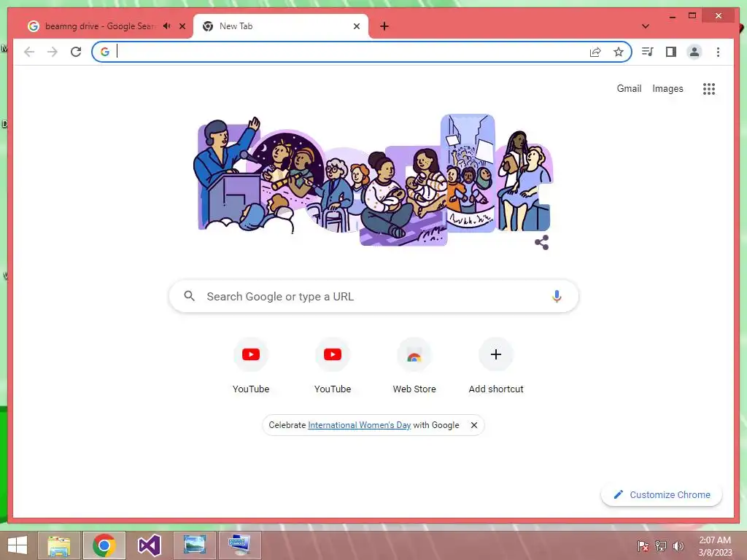Click the Search Google or type a URL box
This screenshot has height=560, width=747.
coord(373,296)
